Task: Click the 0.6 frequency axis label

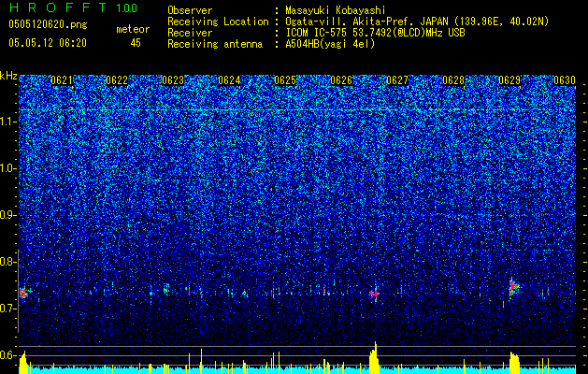Action: (x=7, y=355)
